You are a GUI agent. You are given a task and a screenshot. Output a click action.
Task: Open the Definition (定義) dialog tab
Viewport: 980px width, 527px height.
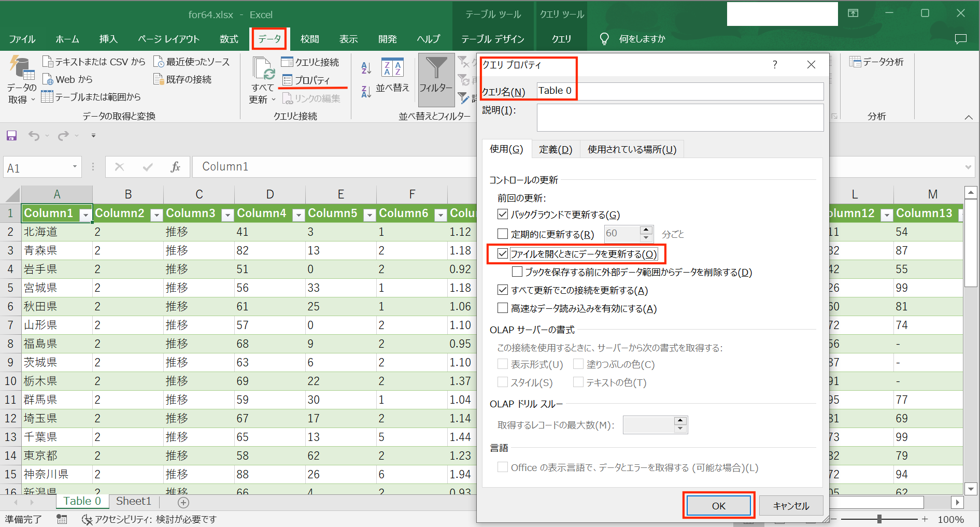click(x=556, y=149)
